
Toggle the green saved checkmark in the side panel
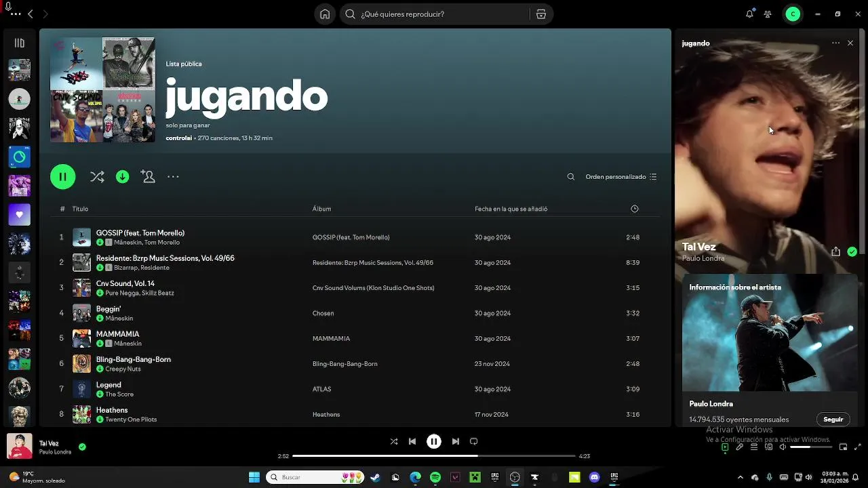coord(852,251)
